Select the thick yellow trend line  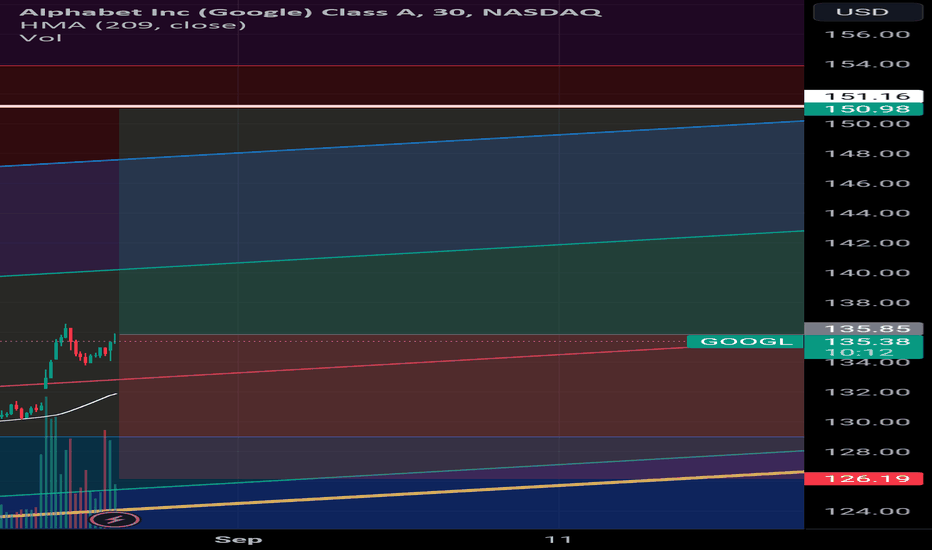coord(402,494)
